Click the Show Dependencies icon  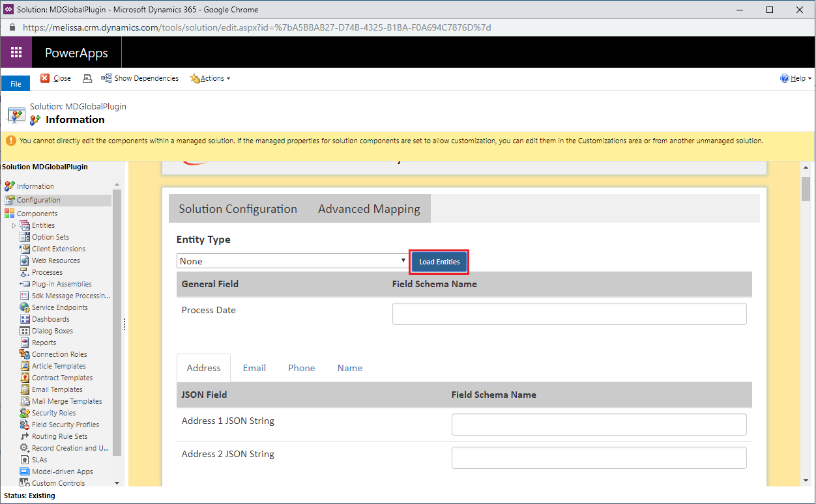pos(106,78)
